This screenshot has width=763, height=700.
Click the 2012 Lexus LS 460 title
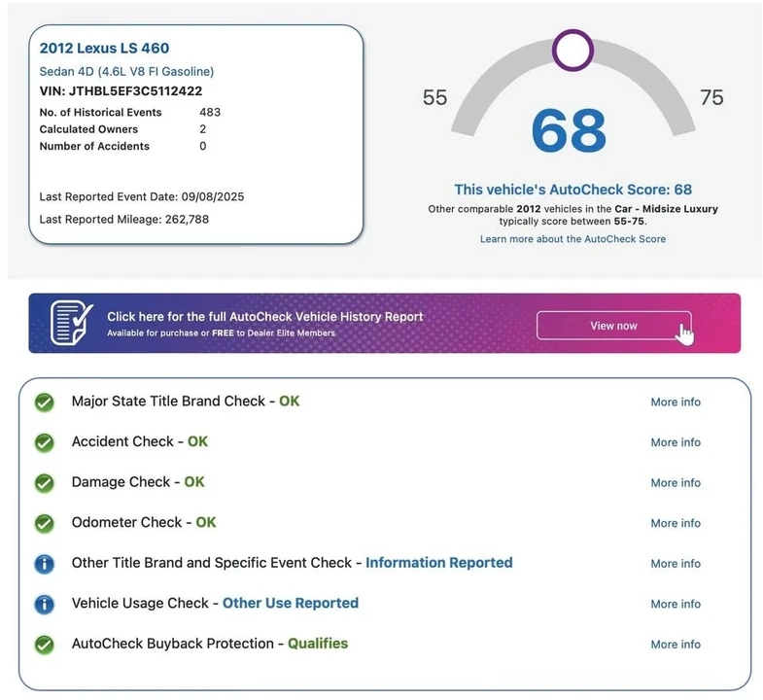pyautogui.click(x=104, y=49)
